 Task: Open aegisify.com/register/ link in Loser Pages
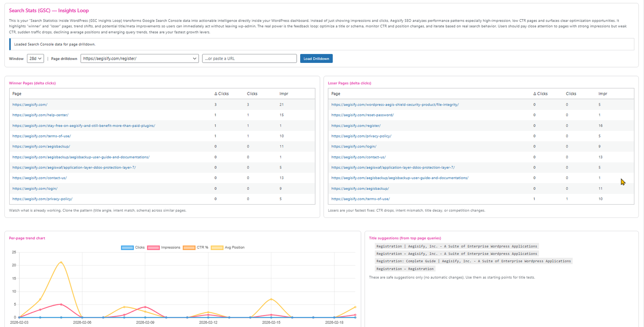point(356,126)
